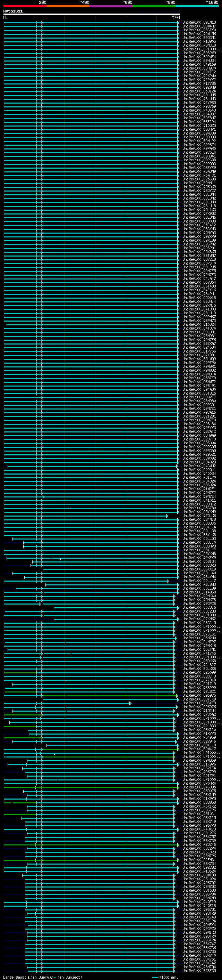The height and width of the screenshot is (980, 222).
Task: Click alignment bar for UniRef100_C0LL47
Action: (86, 581)
